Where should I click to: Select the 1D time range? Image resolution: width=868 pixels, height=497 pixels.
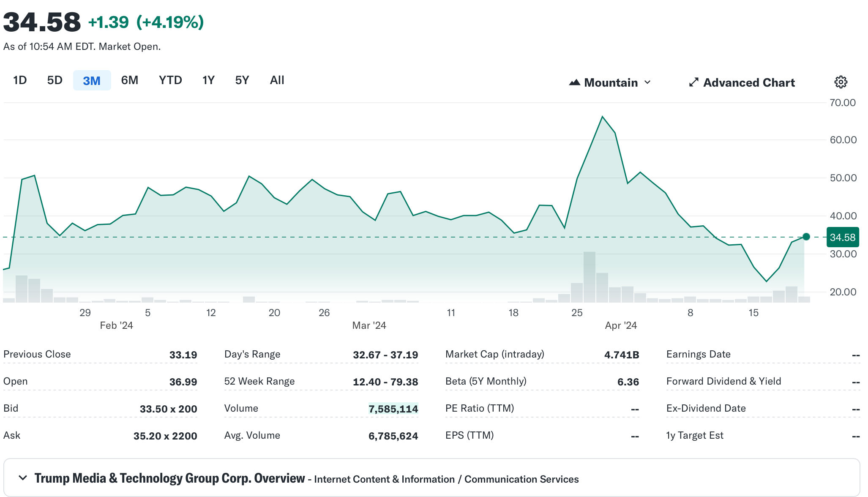point(20,80)
